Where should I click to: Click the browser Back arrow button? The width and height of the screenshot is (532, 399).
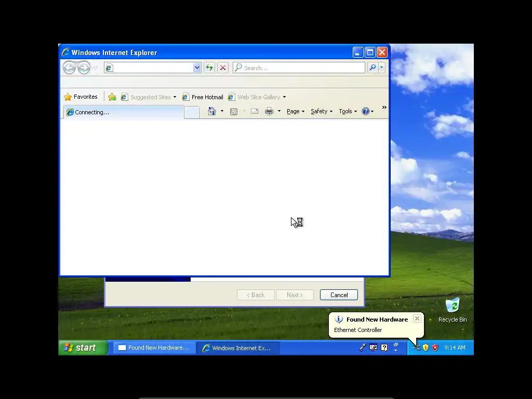click(x=69, y=68)
